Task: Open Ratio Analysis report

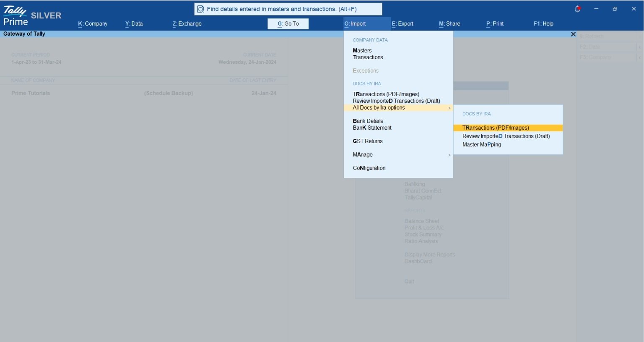Action: click(421, 241)
